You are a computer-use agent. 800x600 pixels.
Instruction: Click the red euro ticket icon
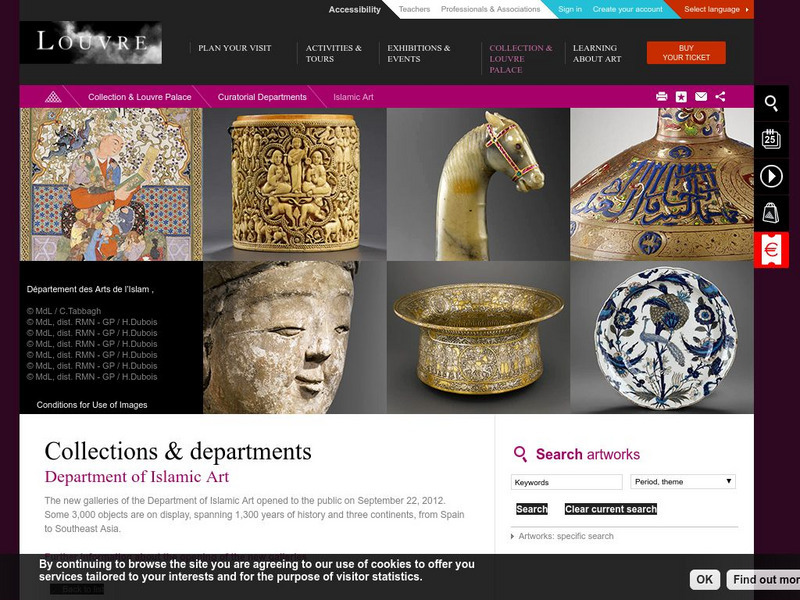click(x=771, y=249)
